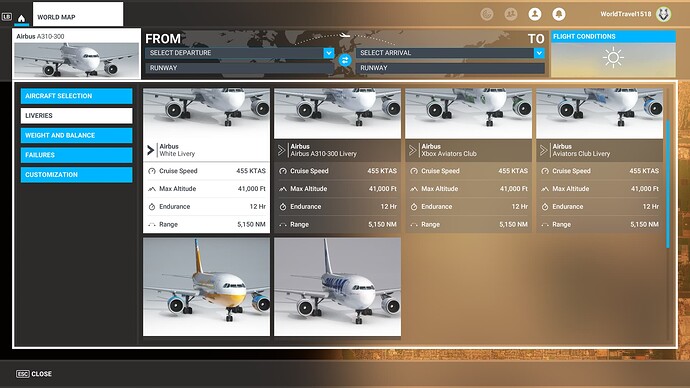Click the Airbus A310-300 Livery chevron
Image resolution: width=690 pixels, height=388 pixels.
click(x=282, y=150)
